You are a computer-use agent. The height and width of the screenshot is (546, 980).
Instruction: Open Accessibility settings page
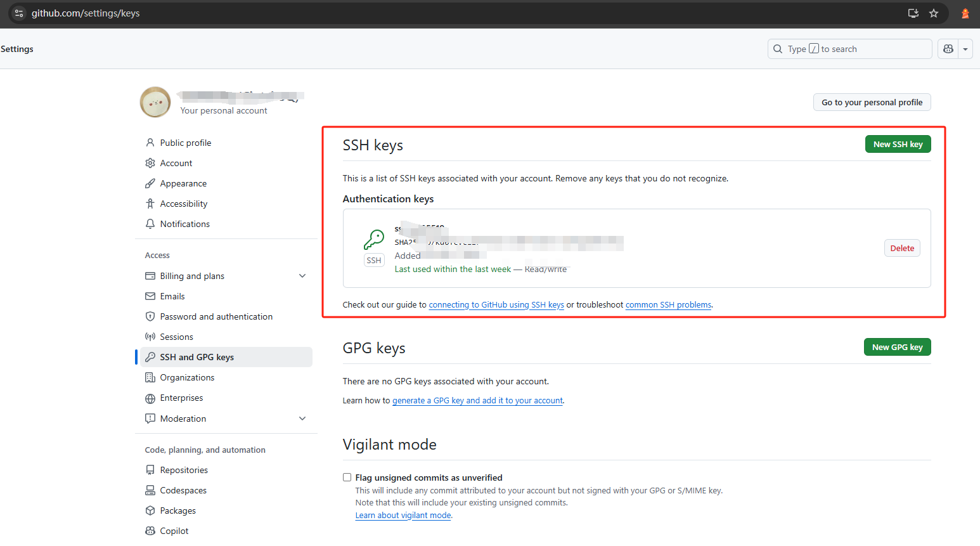[184, 204]
